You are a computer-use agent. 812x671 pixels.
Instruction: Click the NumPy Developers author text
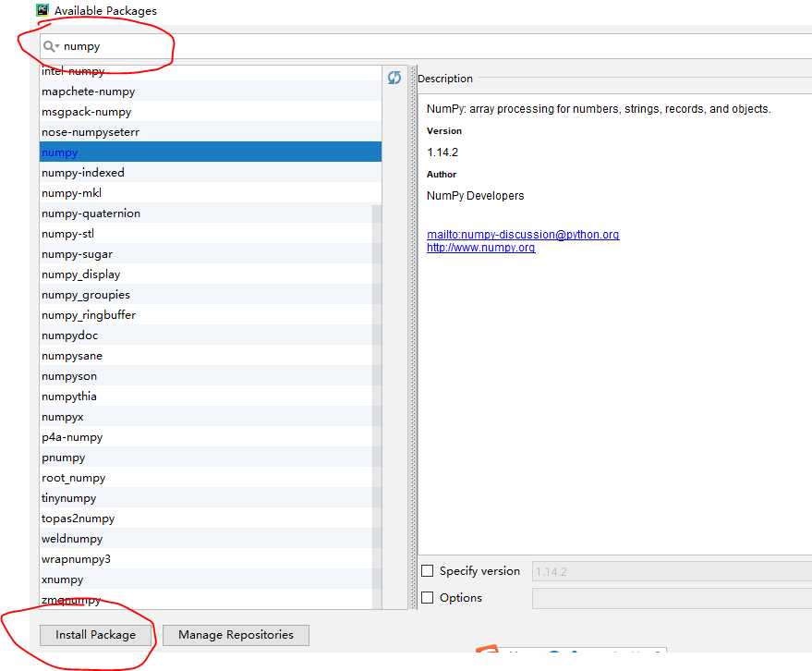(x=475, y=196)
